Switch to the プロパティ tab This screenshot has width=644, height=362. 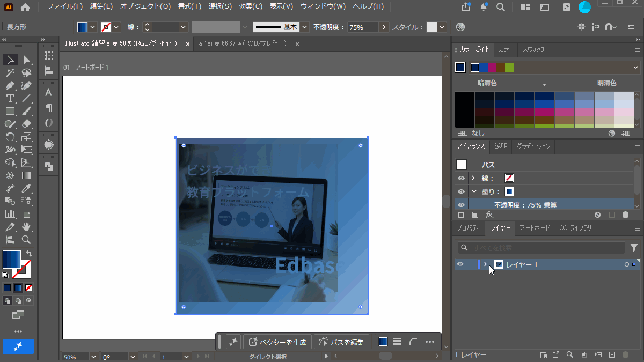(x=469, y=228)
